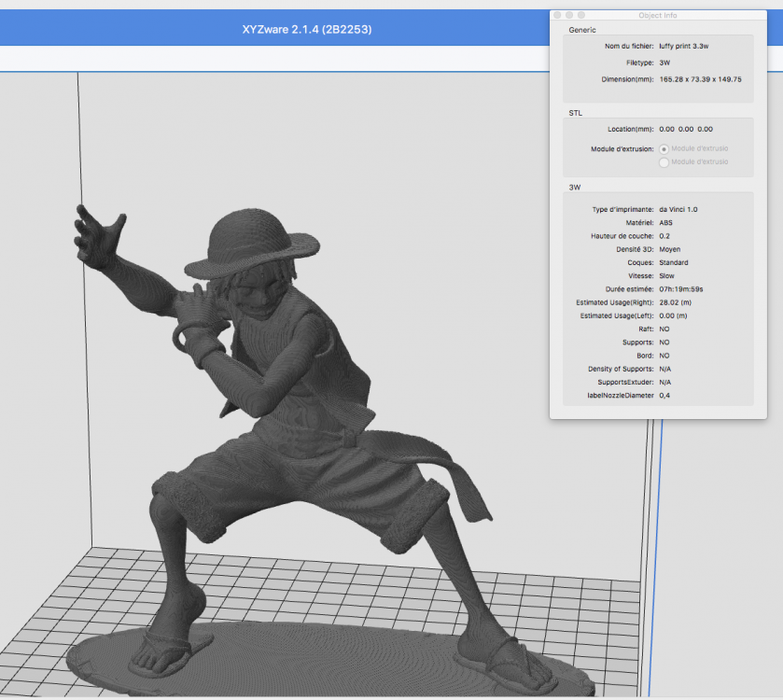Click the dimension value 165.28 x 73.39 x 149.75
Viewport: 783px width, 700px height.
(700, 79)
